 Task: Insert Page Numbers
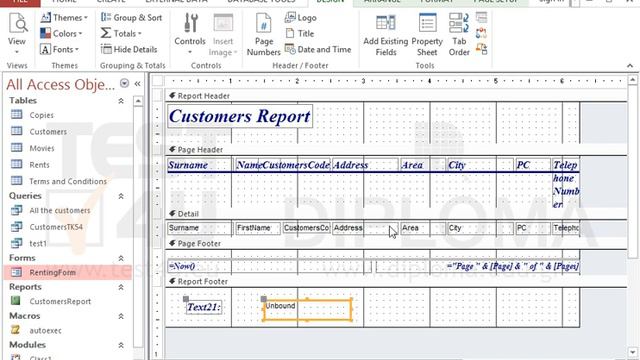(x=263, y=34)
